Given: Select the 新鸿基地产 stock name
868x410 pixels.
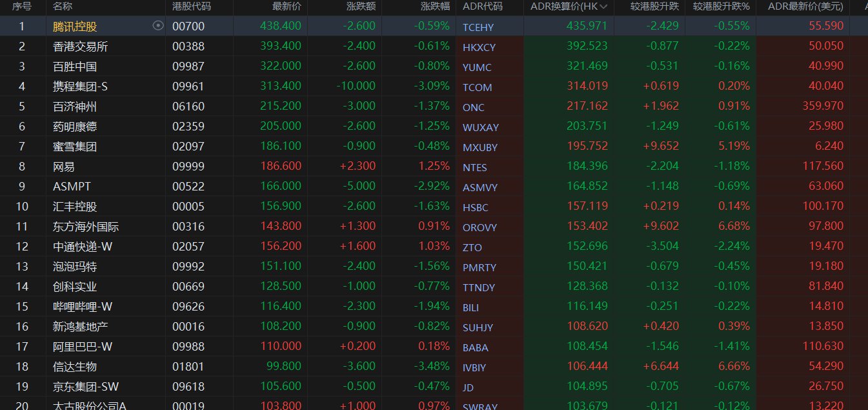Looking at the screenshot, I should (80, 327).
